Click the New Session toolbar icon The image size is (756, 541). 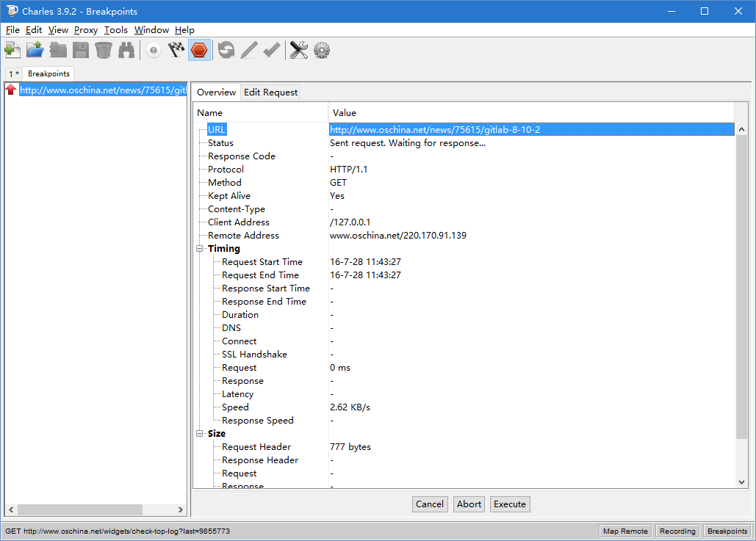(x=12, y=50)
